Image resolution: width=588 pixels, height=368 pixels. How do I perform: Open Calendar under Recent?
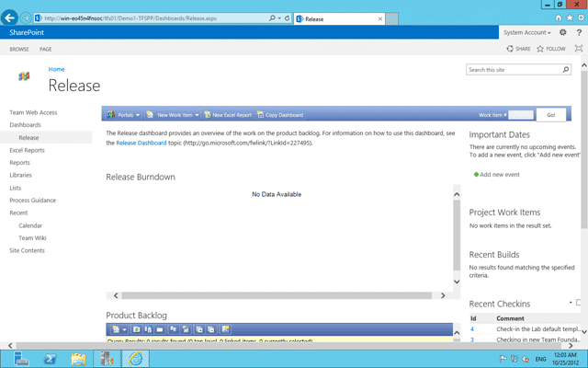pyautogui.click(x=30, y=225)
